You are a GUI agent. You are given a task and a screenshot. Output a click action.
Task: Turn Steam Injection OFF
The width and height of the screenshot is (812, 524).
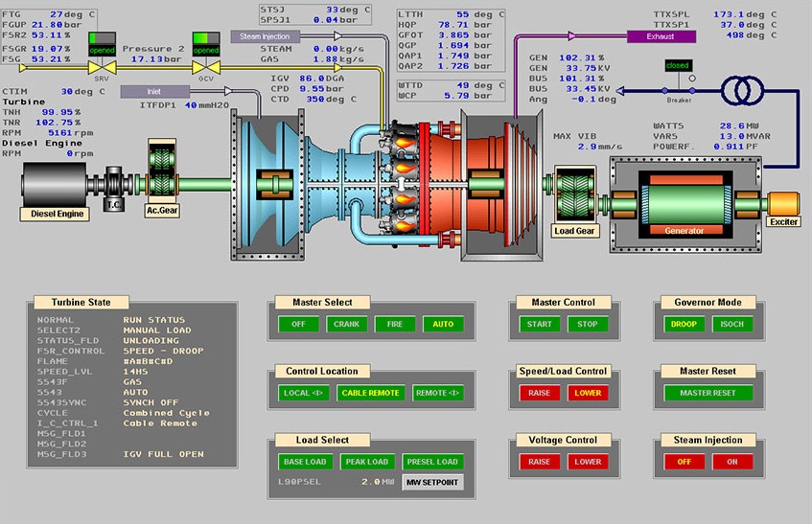click(684, 462)
